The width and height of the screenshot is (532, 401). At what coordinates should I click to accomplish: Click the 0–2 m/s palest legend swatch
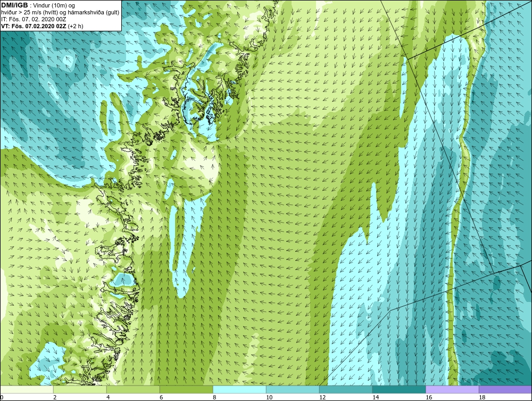click(x=27, y=389)
